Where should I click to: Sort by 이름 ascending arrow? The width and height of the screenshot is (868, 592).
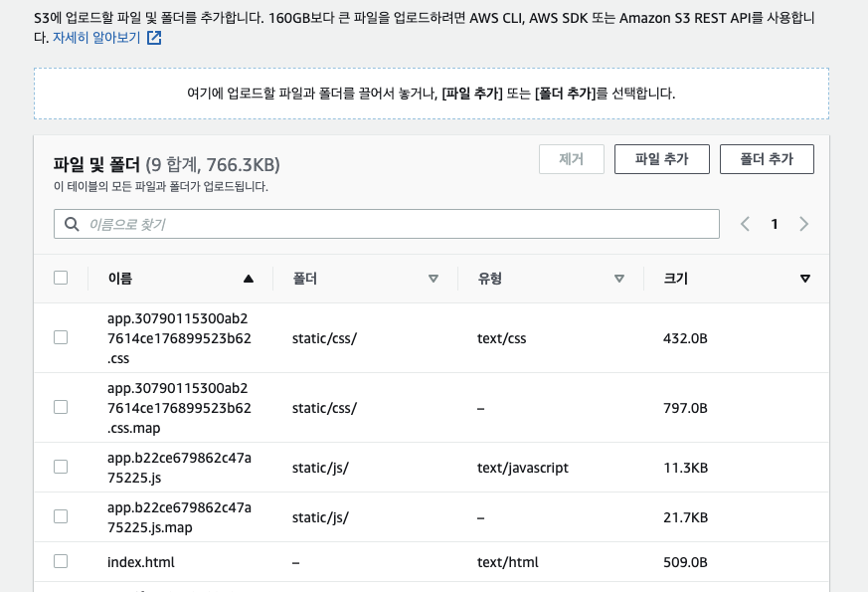(249, 279)
